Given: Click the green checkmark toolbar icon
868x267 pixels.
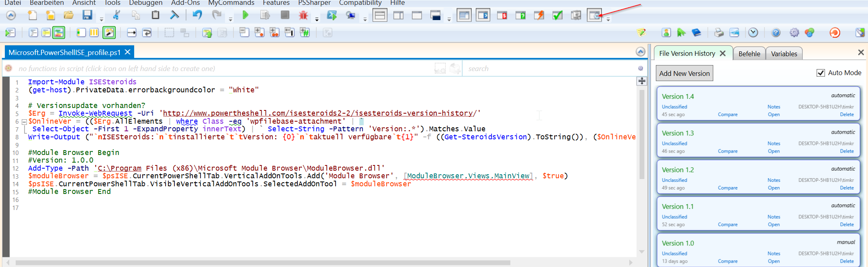Looking at the screenshot, I should pos(557,15).
